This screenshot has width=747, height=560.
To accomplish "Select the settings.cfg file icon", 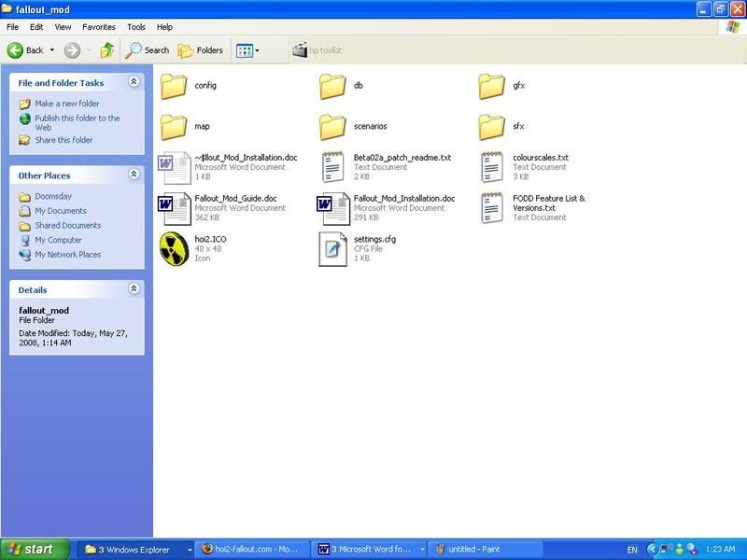I will point(333,248).
